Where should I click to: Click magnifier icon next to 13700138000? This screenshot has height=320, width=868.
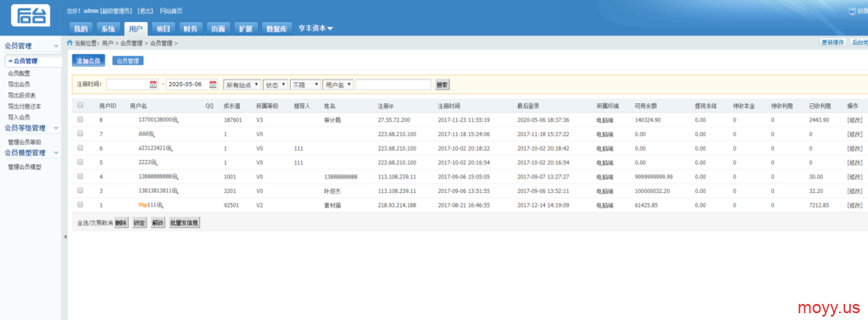point(175,120)
